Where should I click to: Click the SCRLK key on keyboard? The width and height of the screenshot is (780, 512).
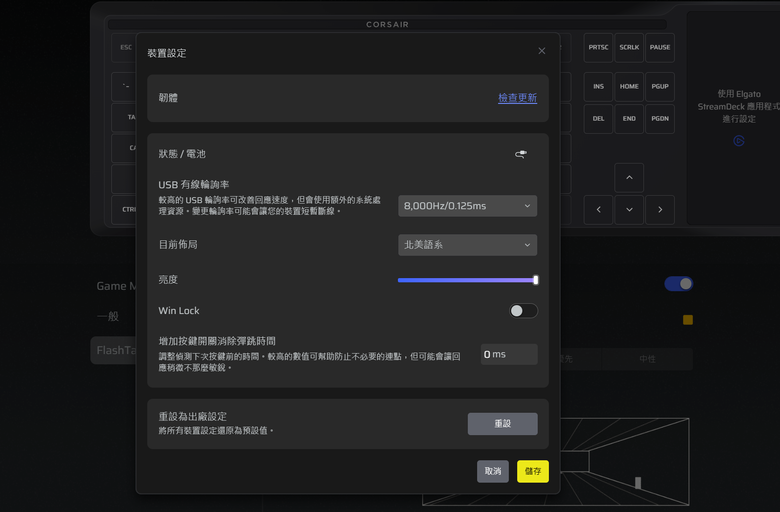(629, 48)
